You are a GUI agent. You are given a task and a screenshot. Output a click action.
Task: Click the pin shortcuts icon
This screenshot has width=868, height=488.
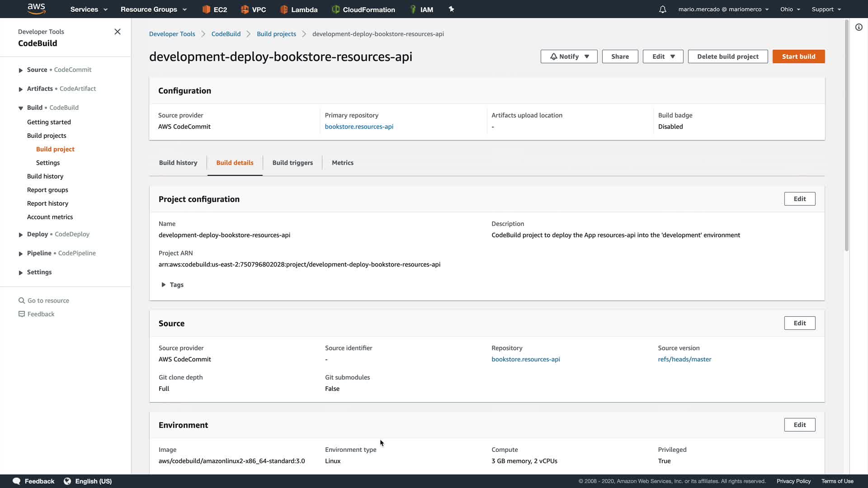pos(451,9)
